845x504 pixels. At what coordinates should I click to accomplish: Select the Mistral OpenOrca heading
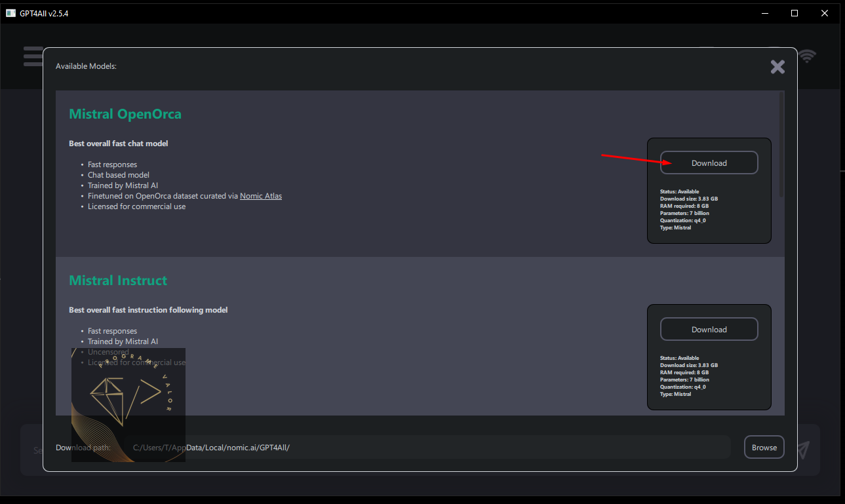click(x=125, y=114)
